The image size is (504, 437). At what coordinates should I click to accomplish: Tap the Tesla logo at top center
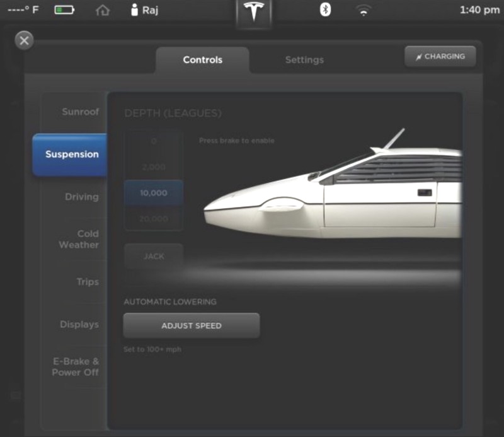click(x=253, y=12)
